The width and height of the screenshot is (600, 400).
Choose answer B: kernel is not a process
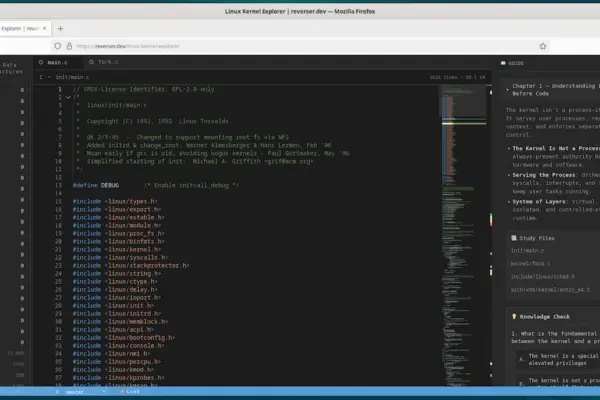click(559, 381)
